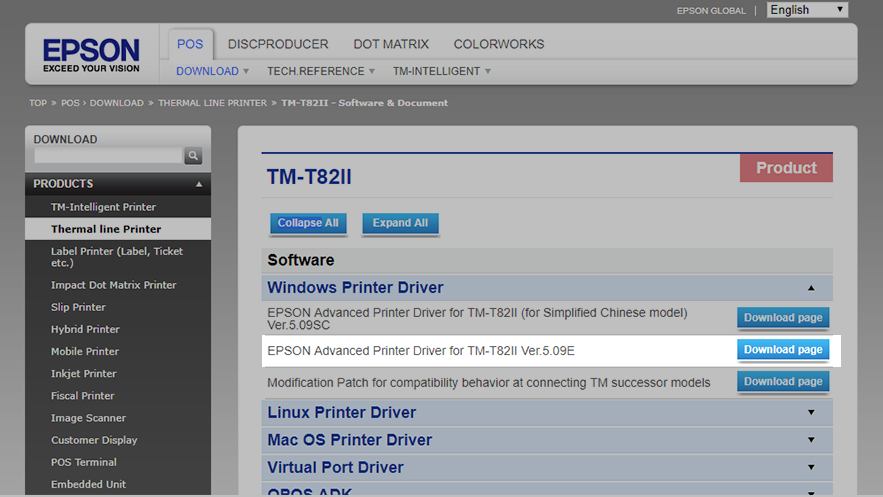Screen dimensions: 883x497
Task: Click the Software section heading
Action: coord(301,260)
